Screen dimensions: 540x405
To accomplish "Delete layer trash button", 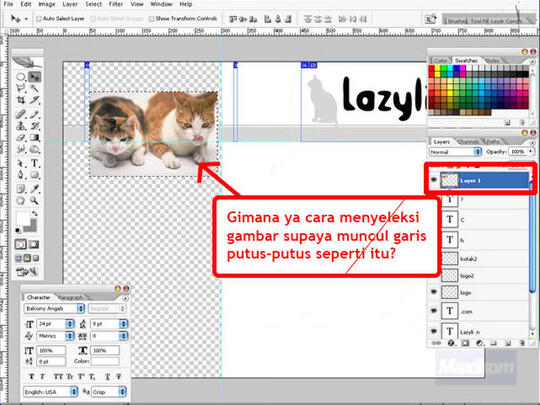I will tap(522, 343).
